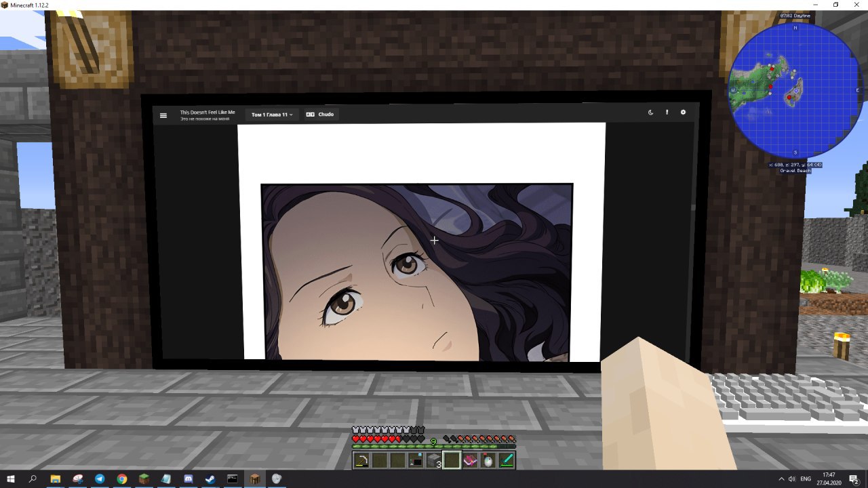
Task: Select the stone block stack of 3
Action: (x=434, y=461)
